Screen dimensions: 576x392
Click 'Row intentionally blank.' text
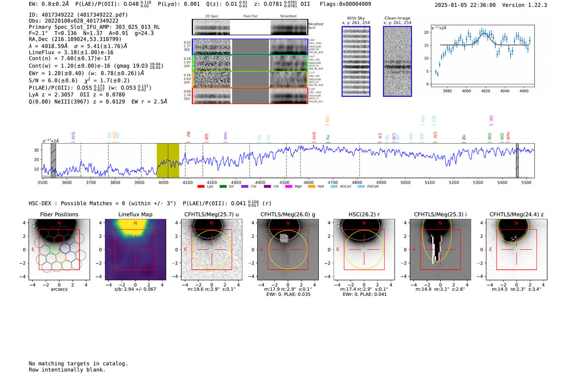(67, 370)
